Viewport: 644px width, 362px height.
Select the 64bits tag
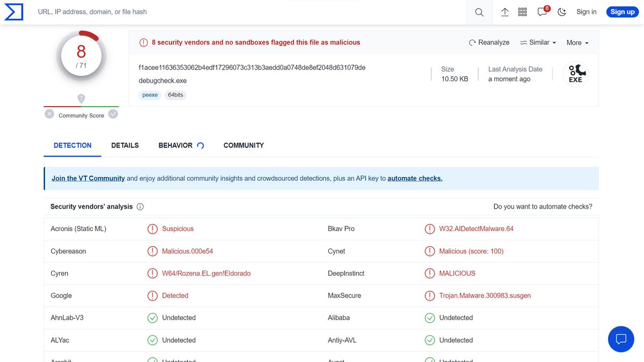175,95
